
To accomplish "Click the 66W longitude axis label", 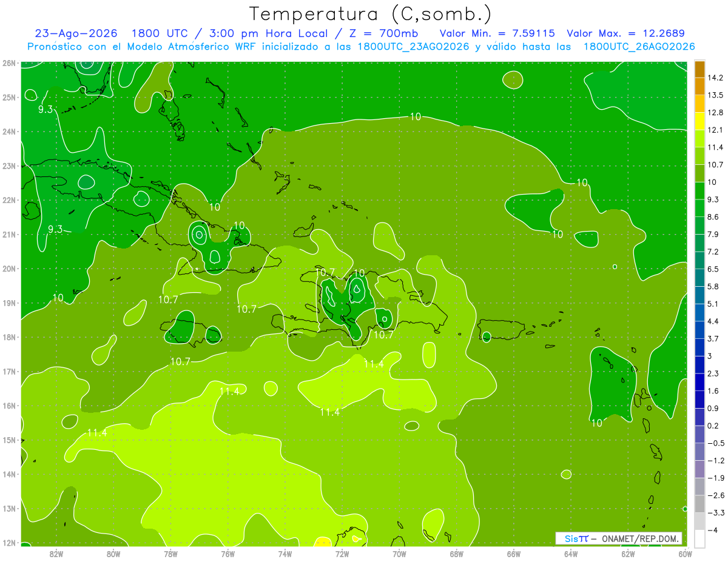I will (x=514, y=554).
